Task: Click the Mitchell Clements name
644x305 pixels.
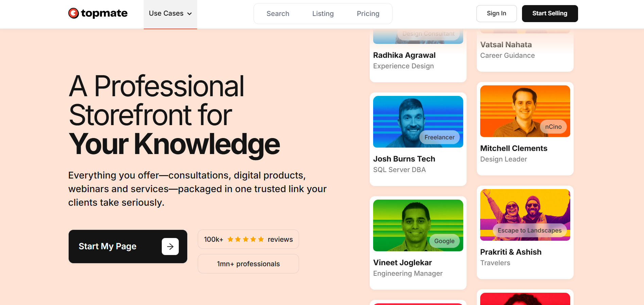Action: 514,148
